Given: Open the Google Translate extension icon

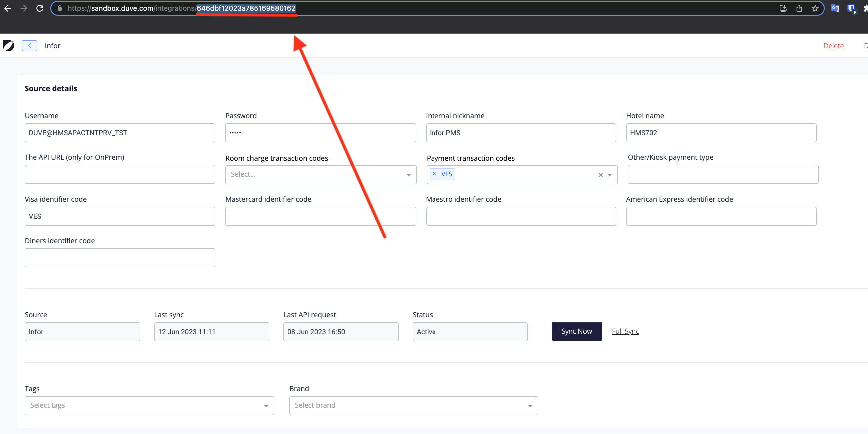Looking at the screenshot, I should pos(835,8).
